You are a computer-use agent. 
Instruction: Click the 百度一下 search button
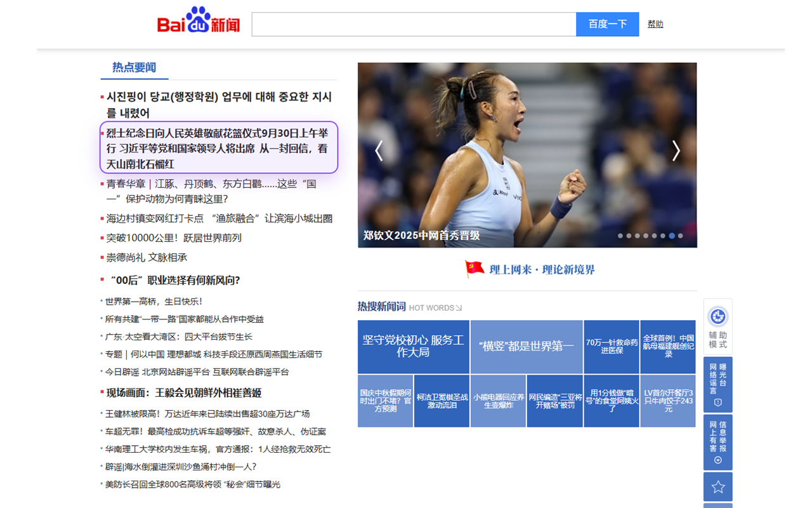(607, 23)
